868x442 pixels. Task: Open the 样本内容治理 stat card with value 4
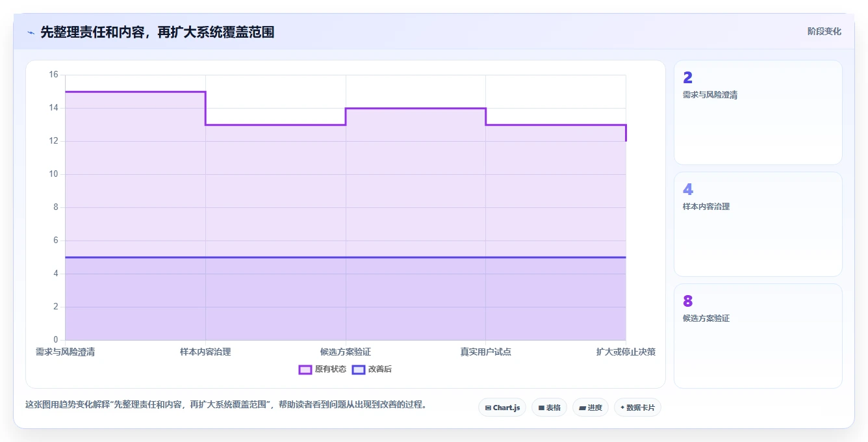758,224
